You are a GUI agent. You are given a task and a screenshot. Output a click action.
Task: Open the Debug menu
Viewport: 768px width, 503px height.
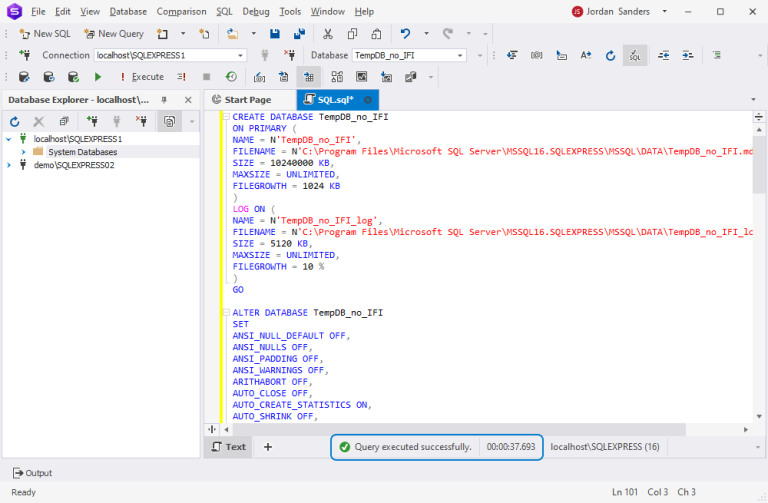point(256,11)
